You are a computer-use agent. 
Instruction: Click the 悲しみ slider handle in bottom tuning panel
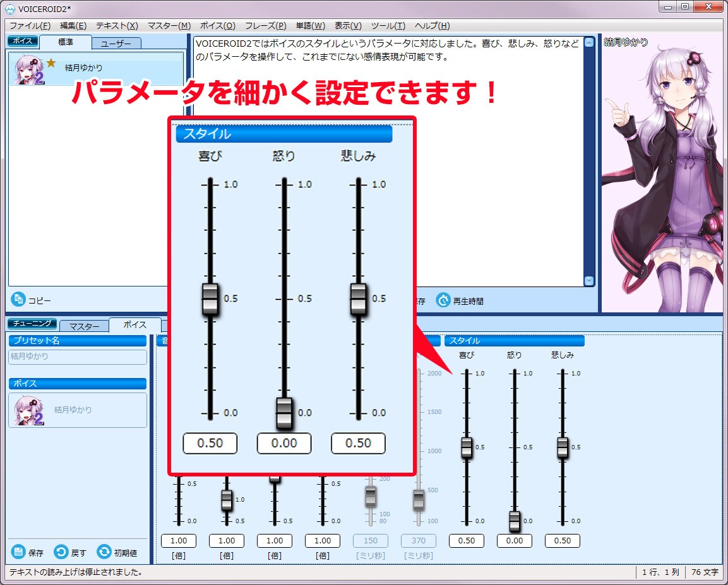tap(562, 447)
